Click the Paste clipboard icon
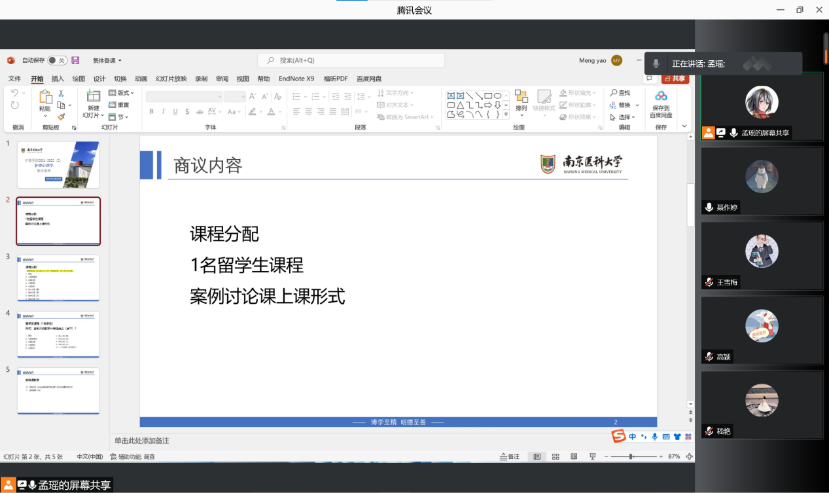Viewport: 829px width, 493px height. 45,101
